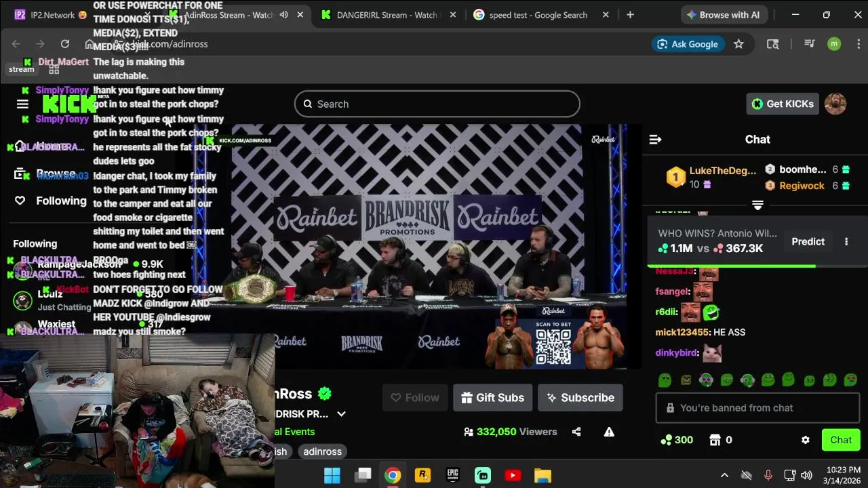The height and width of the screenshot is (488, 868).
Task: Click the Regiwock leaderboard name
Action: pos(802,186)
